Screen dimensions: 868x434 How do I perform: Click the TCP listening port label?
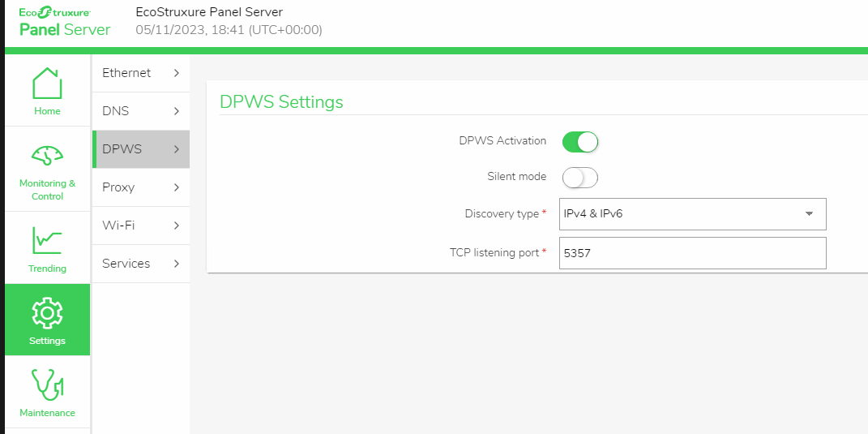(494, 253)
